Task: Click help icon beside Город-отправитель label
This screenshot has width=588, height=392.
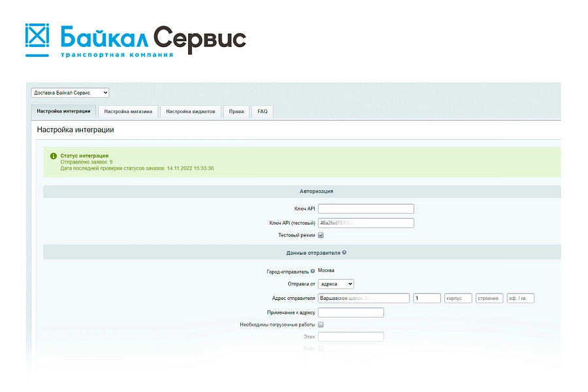Action: (313, 271)
